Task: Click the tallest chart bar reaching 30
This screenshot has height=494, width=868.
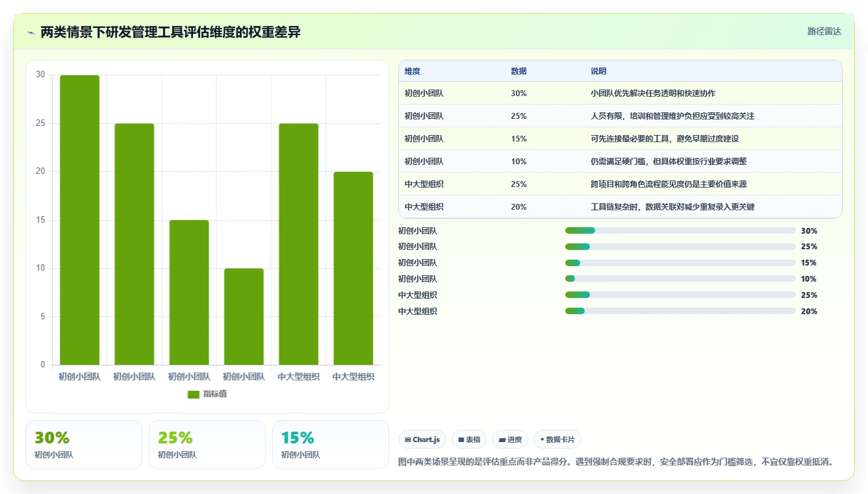Action: point(80,220)
